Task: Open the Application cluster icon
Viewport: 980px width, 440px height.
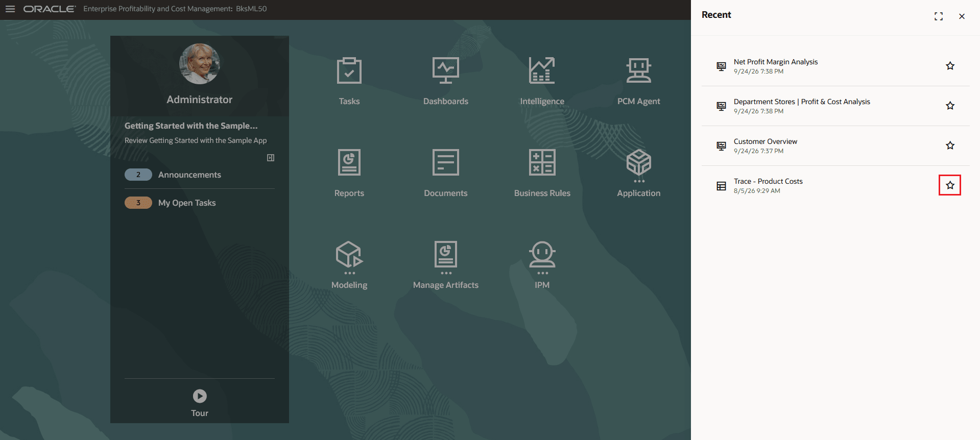Action: coord(639,165)
